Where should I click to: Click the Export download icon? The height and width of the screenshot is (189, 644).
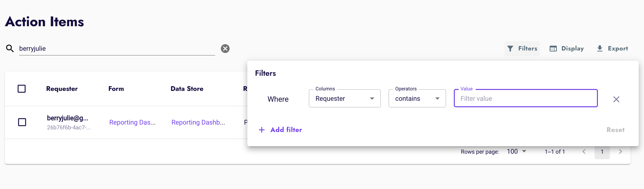point(600,48)
